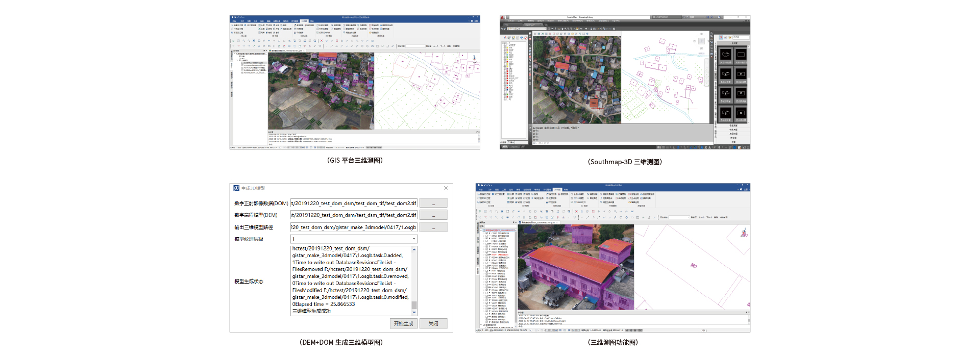Click the 生成3D模型 dialog title icon
This screenshot has width=980, height=357.
(236, 188)
